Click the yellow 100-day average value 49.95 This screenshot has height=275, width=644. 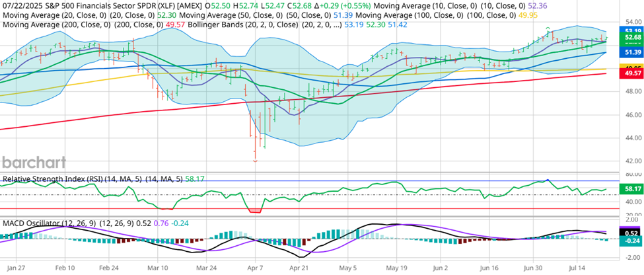pyautogui.click(x=528, y=15)
